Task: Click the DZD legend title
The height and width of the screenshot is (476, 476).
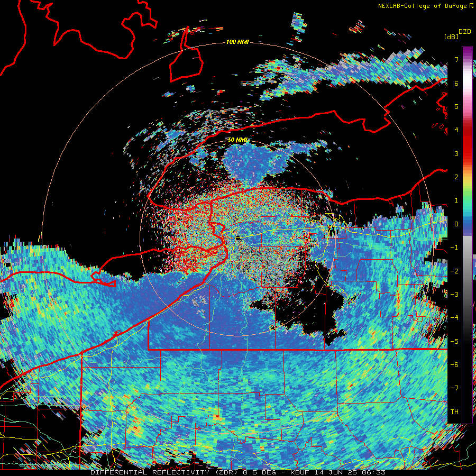Action: 465,32
